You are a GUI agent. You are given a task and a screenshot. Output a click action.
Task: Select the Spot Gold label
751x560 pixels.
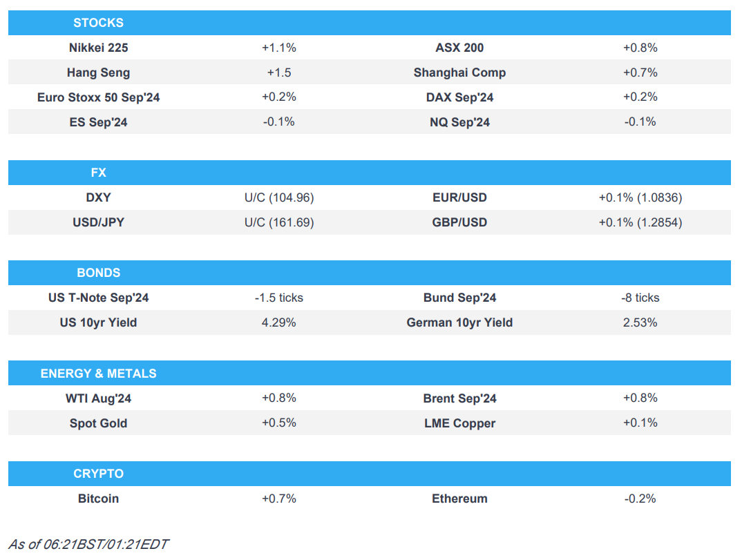pyautogui.click(x=98, y=423)
